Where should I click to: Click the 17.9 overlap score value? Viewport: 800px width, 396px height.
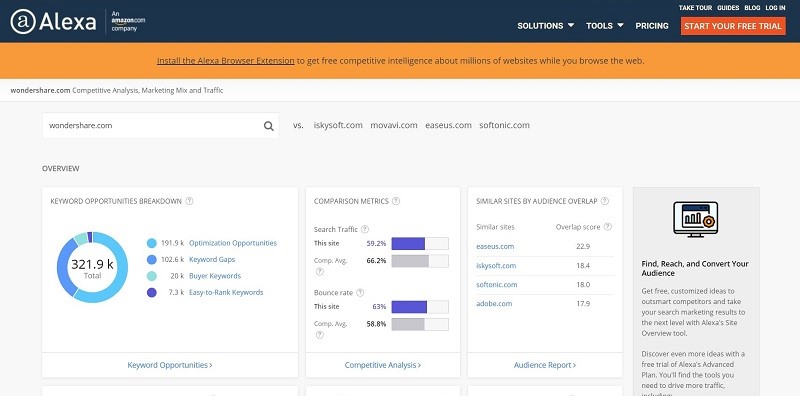(x=583, y=304)
